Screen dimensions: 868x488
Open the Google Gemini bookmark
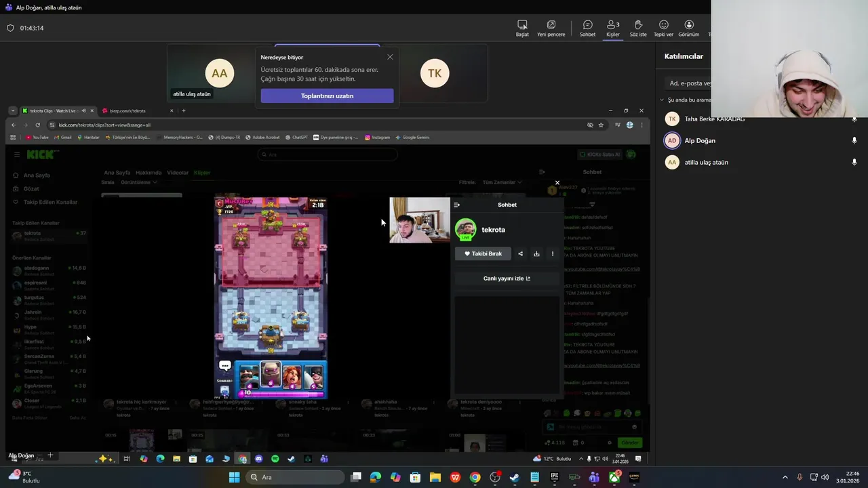point(412,137)
